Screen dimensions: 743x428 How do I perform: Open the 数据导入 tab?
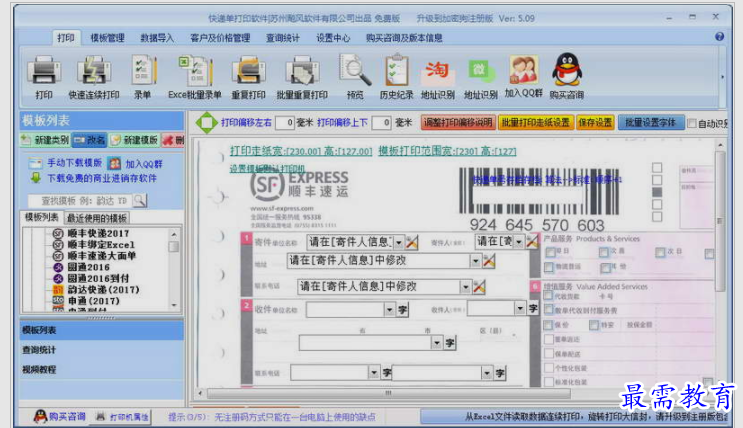157,38
